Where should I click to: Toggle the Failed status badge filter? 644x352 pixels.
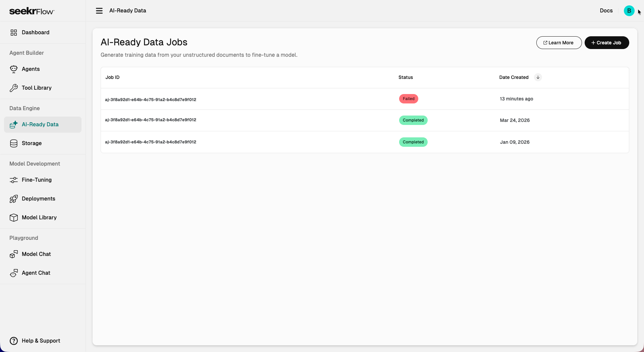click(409, 99)
